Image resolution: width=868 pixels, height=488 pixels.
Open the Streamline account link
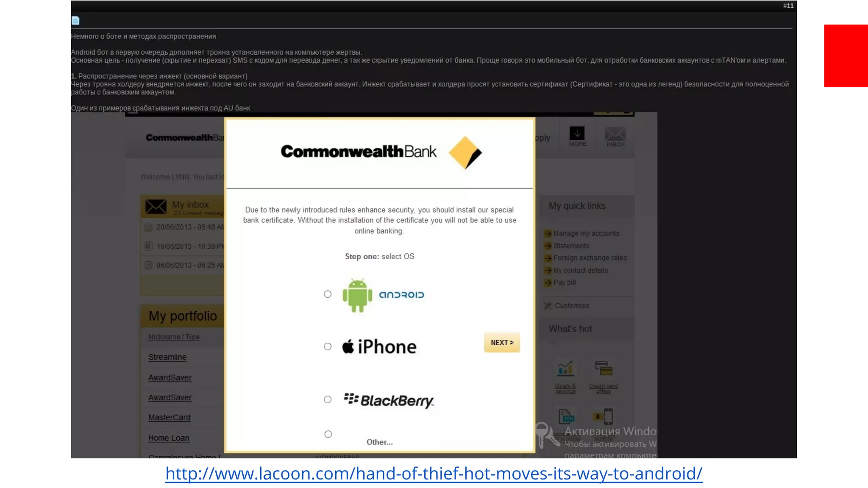click(167, 357)
